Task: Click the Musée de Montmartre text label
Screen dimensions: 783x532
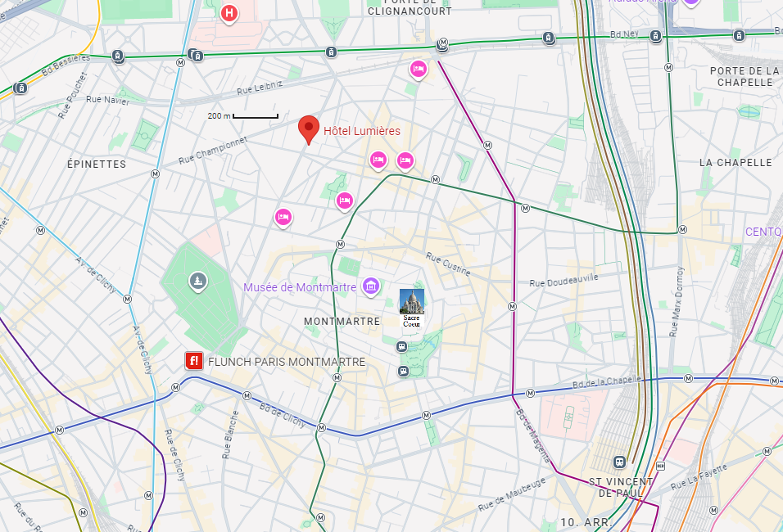Action: point(300,287)
